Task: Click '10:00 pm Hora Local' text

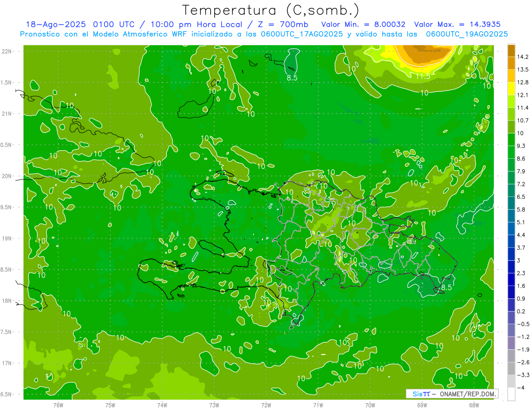Action: point(197,24)
